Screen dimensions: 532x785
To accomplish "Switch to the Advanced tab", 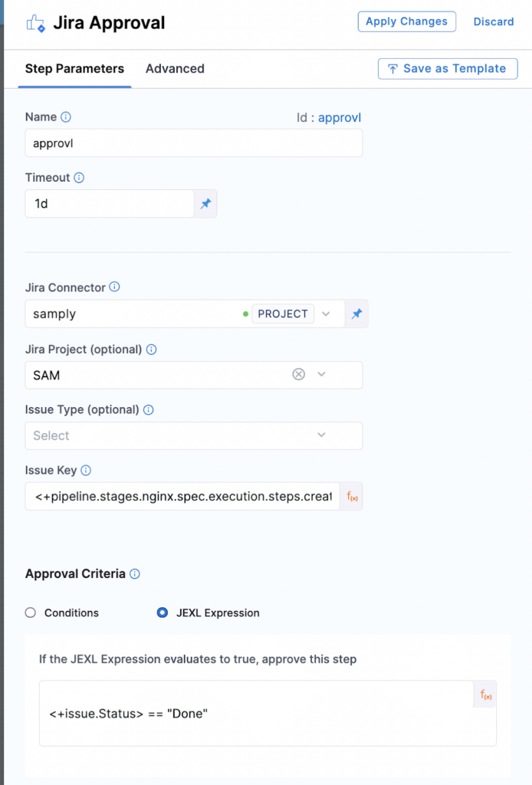I will (175, 68).
